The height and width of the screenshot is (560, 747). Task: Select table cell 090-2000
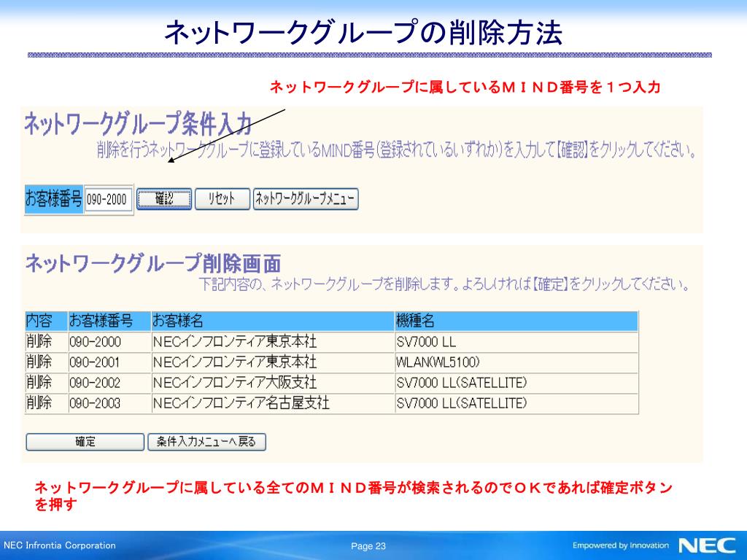(x=109, y=342)
